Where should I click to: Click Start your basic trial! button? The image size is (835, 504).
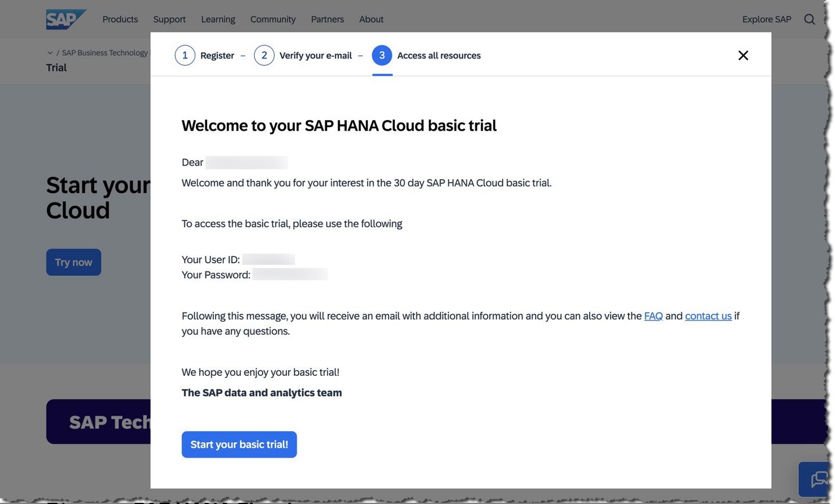pyautogui.click(x=239, y=444)
